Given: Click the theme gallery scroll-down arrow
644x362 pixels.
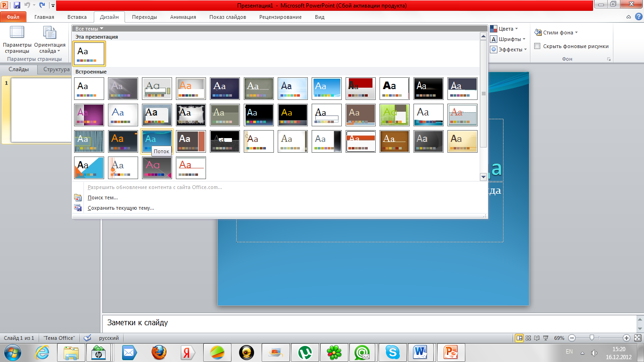Looking at the screenshot, I should pyautogui.click(x=483, y=177).
